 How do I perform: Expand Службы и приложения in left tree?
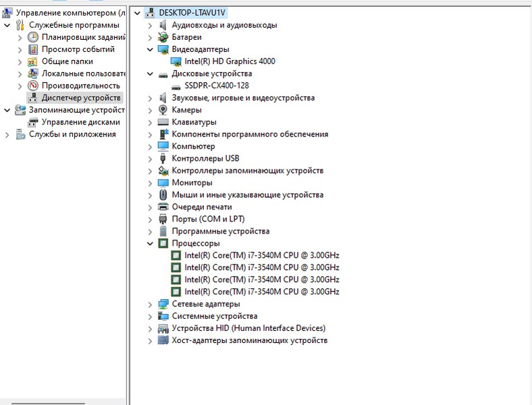pos(7,134)
